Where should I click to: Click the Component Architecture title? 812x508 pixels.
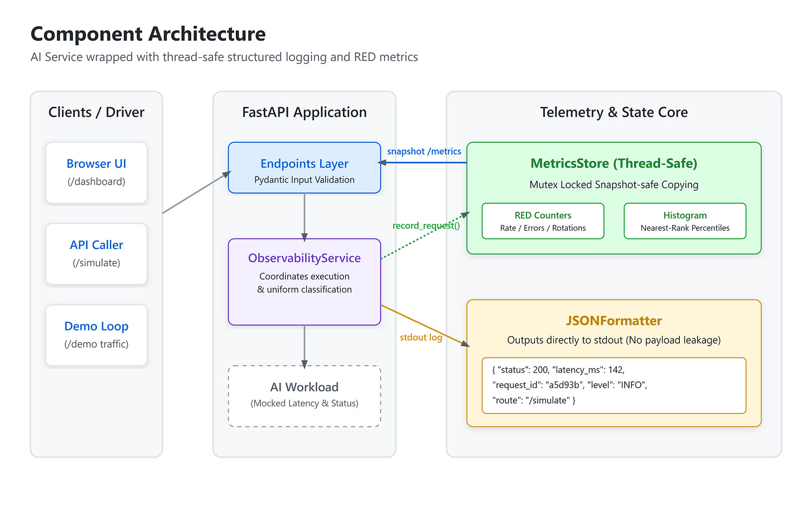(148, 34)
